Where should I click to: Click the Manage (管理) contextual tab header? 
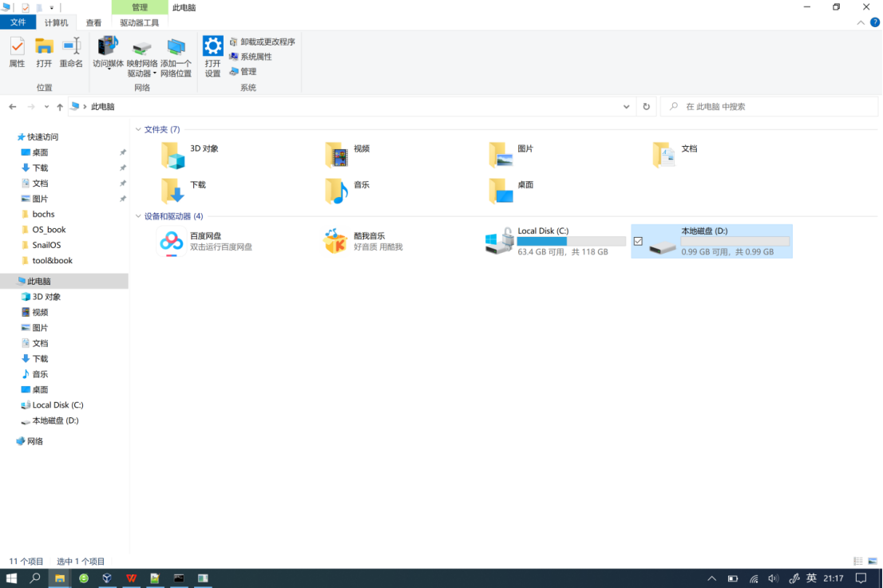[140, 7]
